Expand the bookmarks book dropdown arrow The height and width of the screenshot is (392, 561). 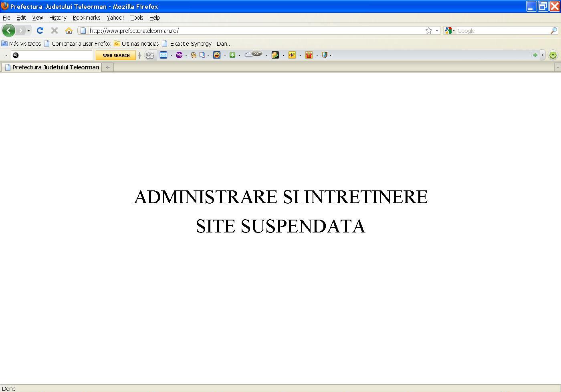208,55
